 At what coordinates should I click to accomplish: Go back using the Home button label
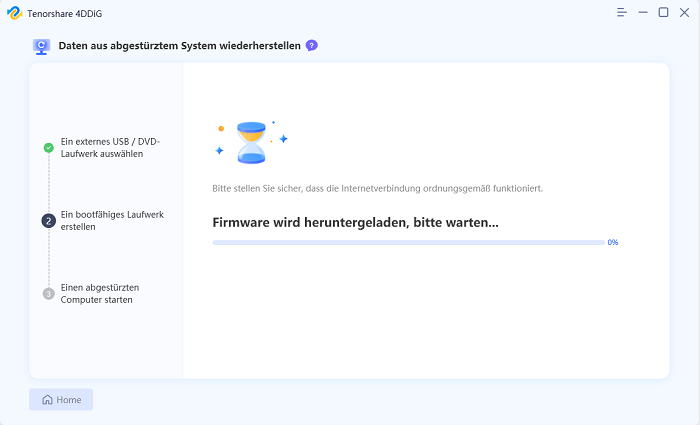pos(69,400)
